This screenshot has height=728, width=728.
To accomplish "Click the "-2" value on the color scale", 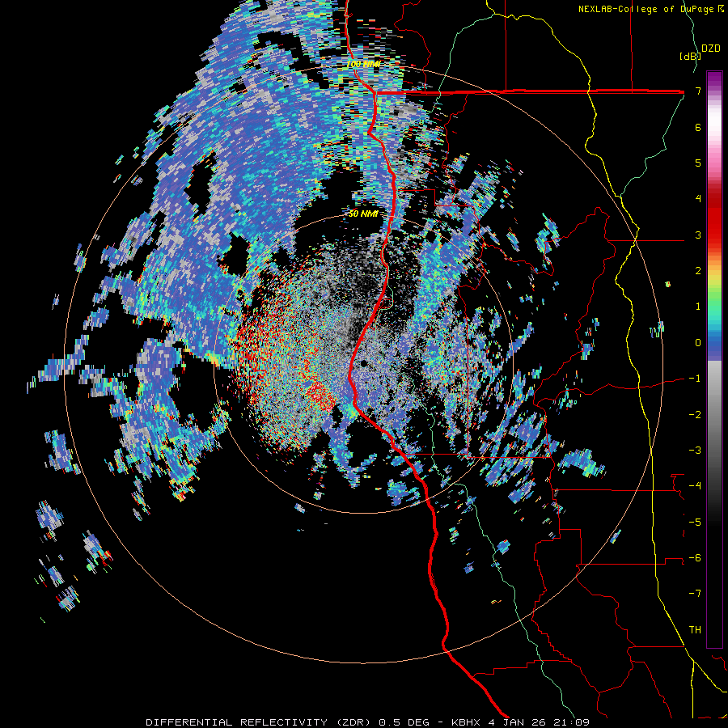I will click(695, 415).
